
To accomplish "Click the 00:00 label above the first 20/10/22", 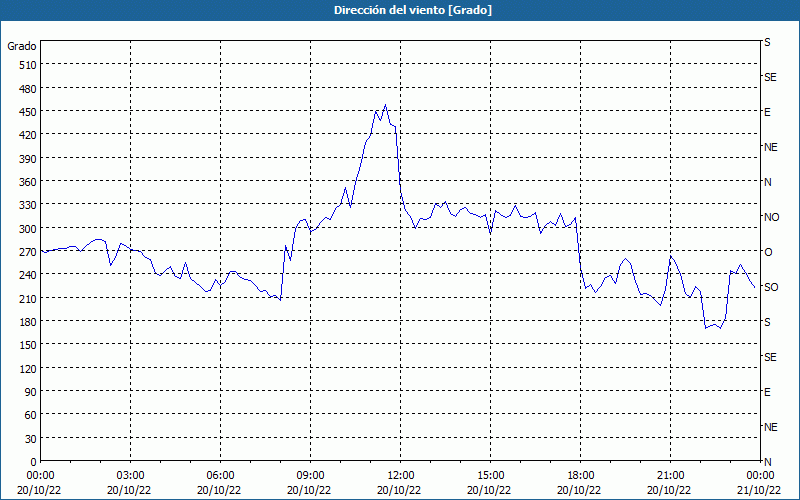I will pyautogui.click(x=40, y=476).
